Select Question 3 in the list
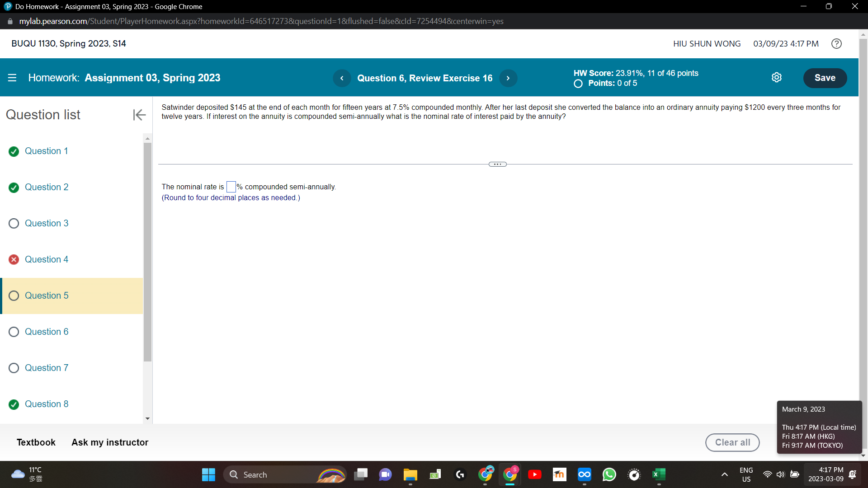Viewport: 868px width, 488px height. click(x=47, y=223)
